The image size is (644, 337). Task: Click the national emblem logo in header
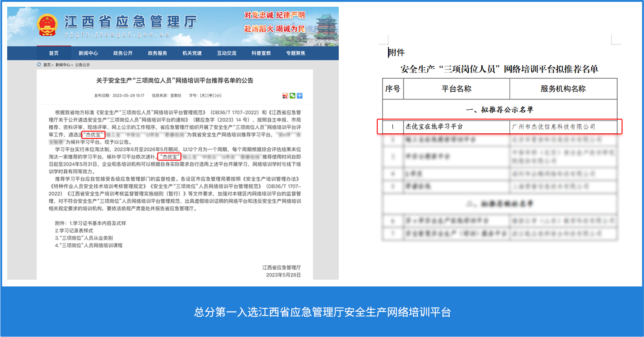(x=47, y=26)
